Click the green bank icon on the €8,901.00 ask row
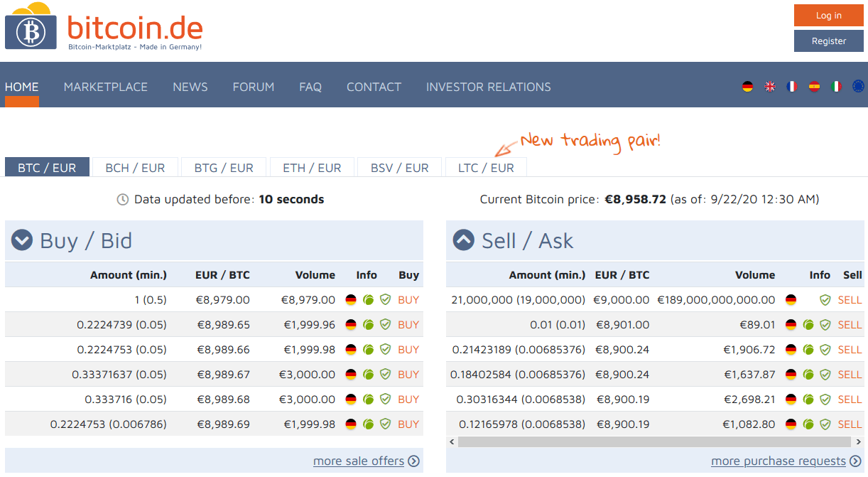The width and height of the screenshot is (868, 477). coord(808,325)
